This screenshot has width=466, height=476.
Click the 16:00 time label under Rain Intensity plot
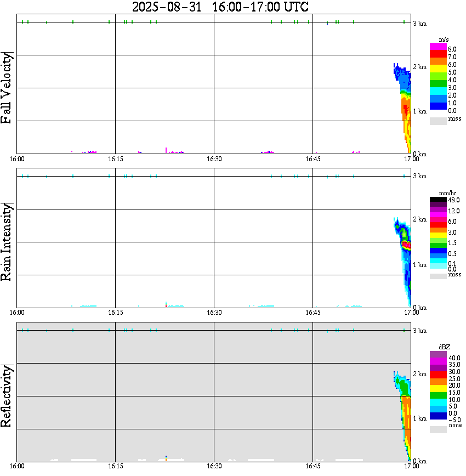[17, 313]
